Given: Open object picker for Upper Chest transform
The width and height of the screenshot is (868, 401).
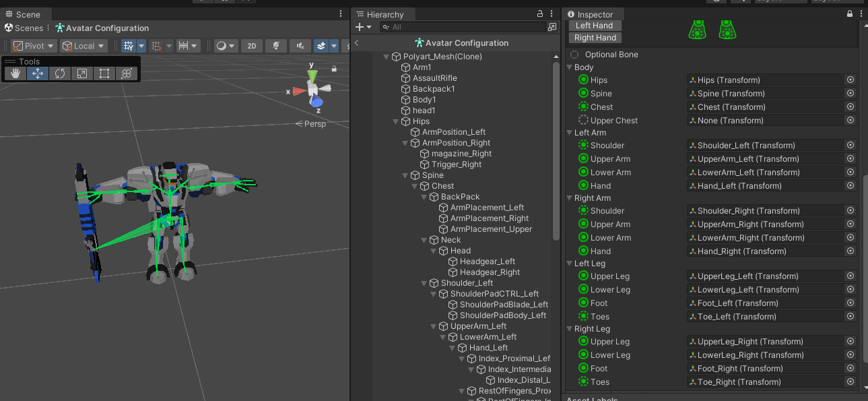Looking at the screenshot, I should [x=850, y=120].
